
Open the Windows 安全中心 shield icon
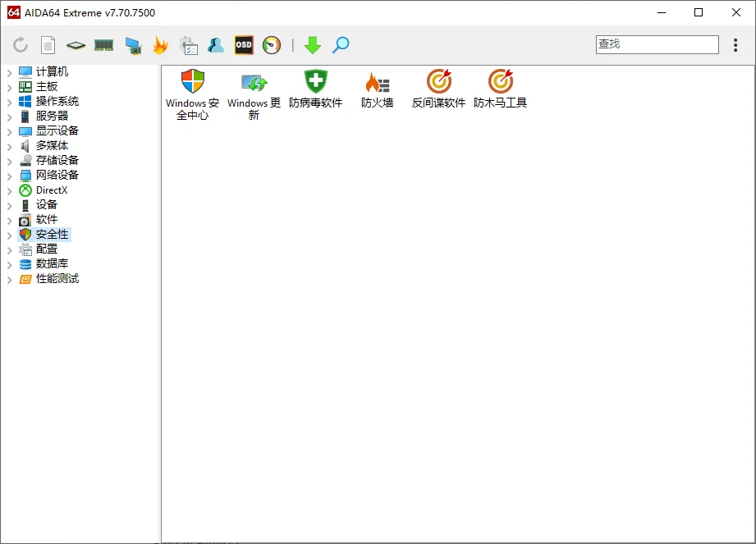(x=192, y=82)
